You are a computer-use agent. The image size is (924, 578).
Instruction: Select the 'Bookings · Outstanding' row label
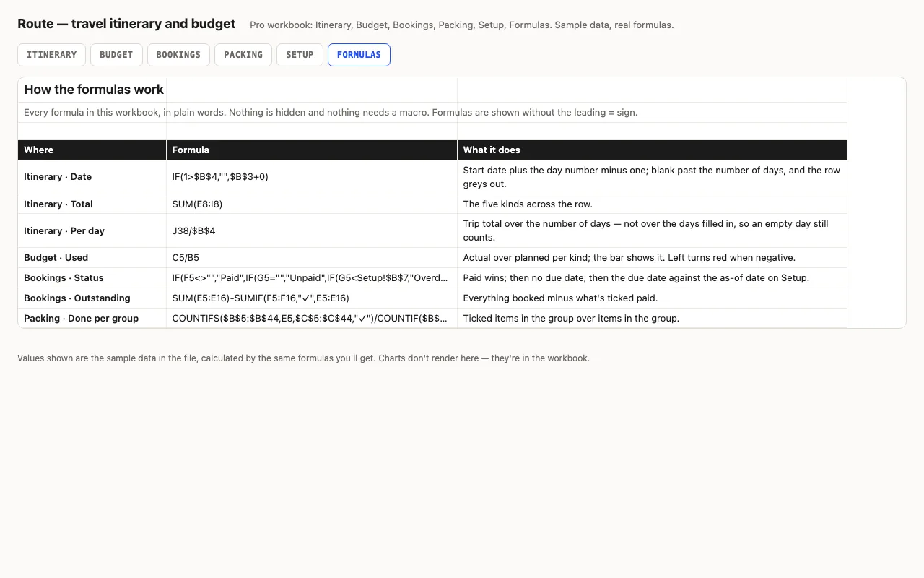click(x=92, y=298)
